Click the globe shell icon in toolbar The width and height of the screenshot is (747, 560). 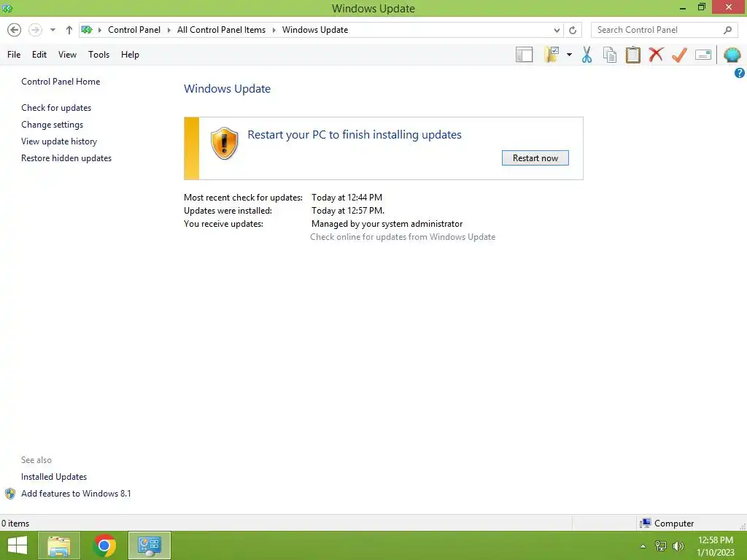[732, 55]
